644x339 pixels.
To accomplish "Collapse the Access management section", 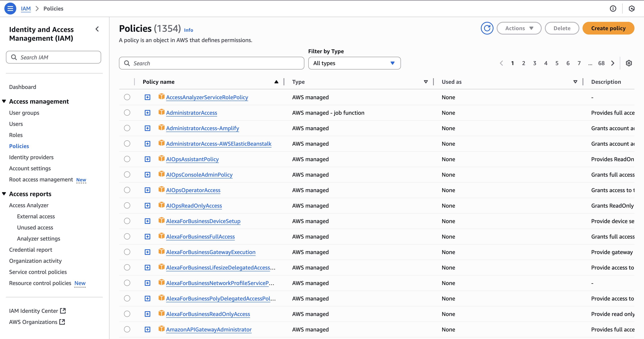I will (4, 101).
